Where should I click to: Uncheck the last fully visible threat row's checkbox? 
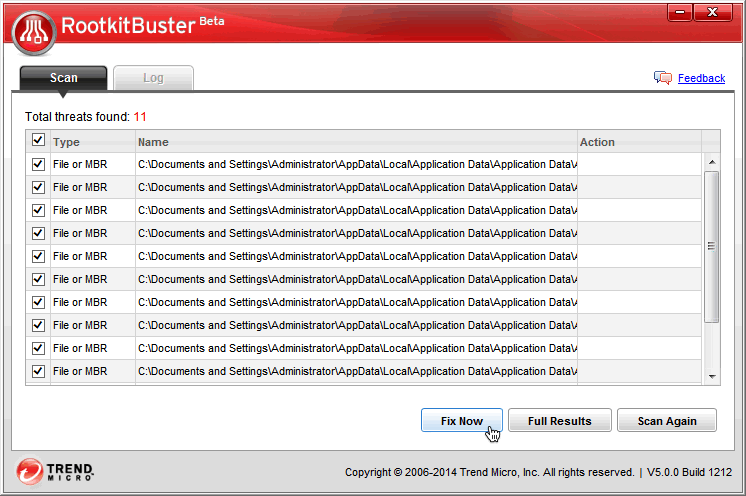(38, 371)
